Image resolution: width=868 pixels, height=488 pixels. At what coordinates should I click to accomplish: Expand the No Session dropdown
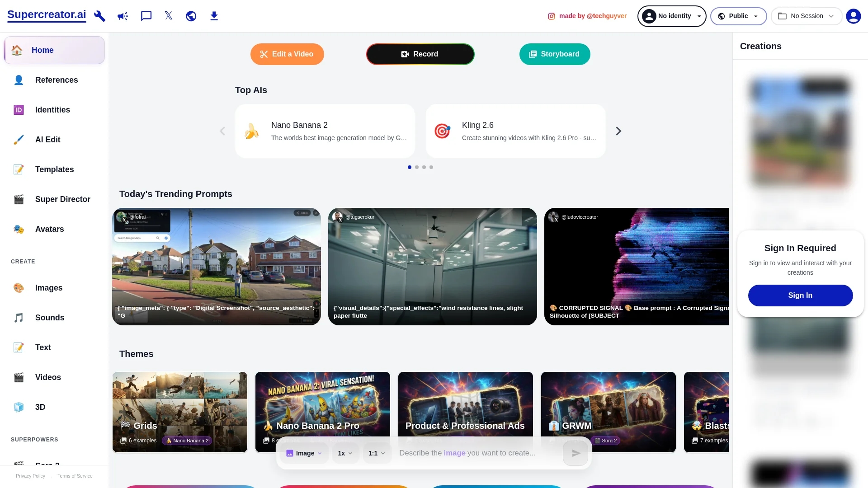[807, 16]
